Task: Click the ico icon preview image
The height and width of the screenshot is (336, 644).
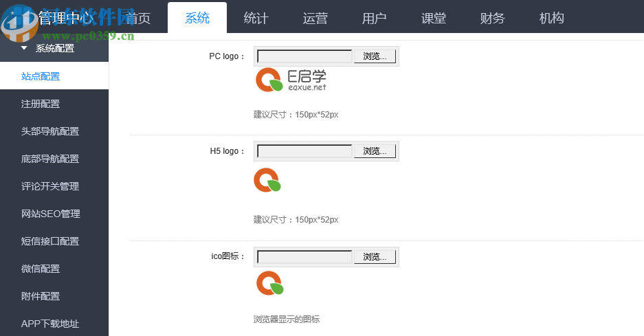Action: tap(269, 283)
